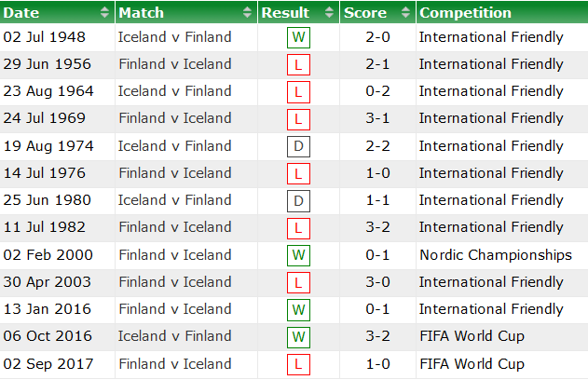Open the Nordic Championships competition entry

(495, 255)
